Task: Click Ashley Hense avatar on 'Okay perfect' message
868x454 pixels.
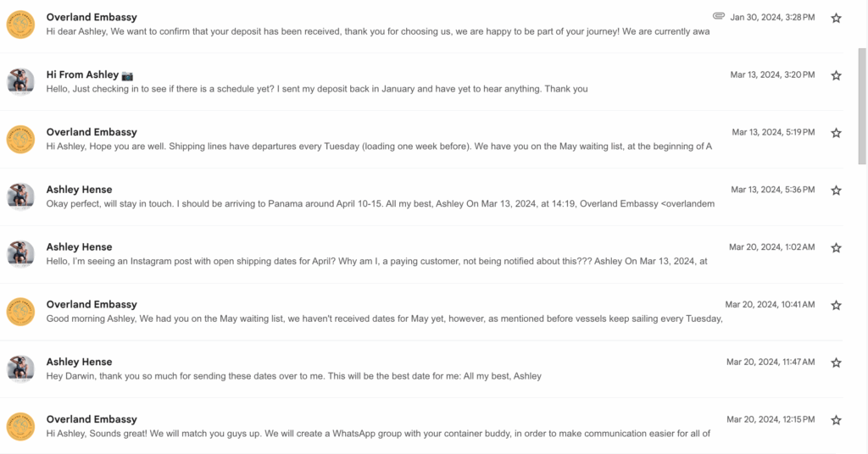Action: 20,197
